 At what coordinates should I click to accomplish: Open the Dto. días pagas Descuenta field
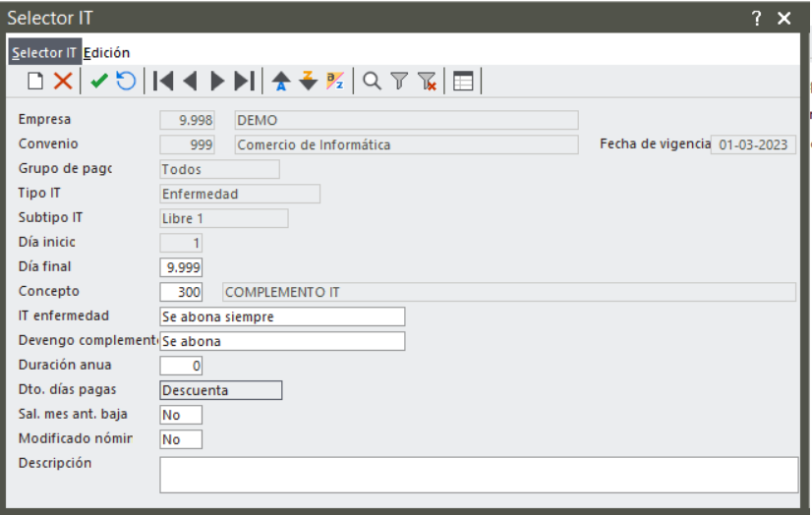221,390
